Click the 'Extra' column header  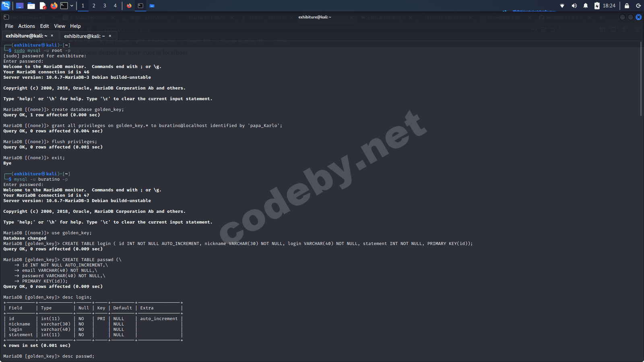[x=147, y=308]
